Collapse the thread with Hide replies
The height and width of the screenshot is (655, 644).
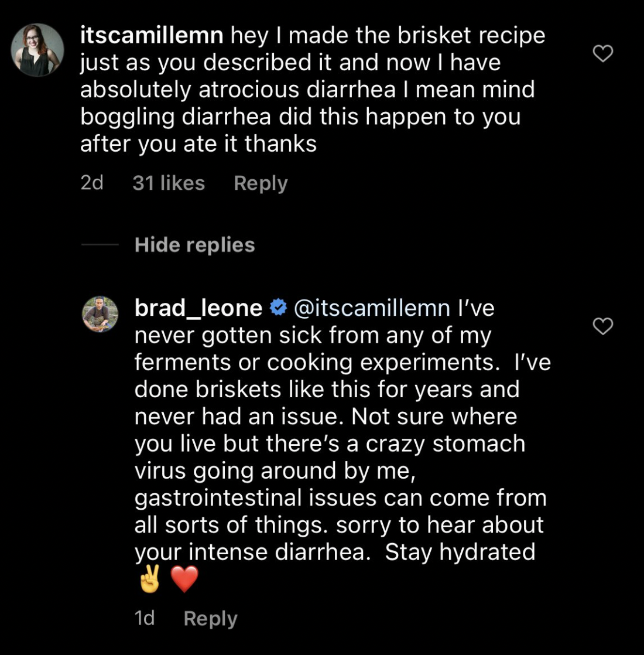(194, 245)
